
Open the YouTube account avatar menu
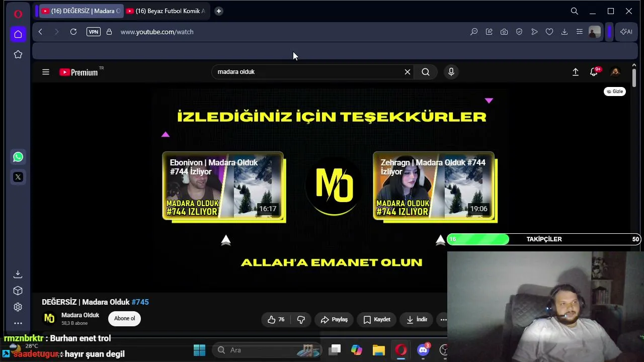click(x=615, y=72)
